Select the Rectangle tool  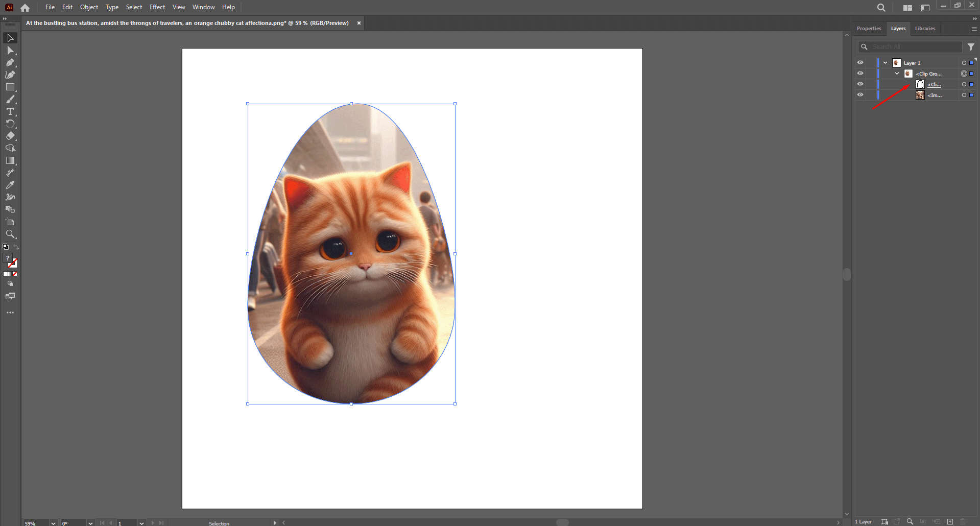[x=10, y=87]
